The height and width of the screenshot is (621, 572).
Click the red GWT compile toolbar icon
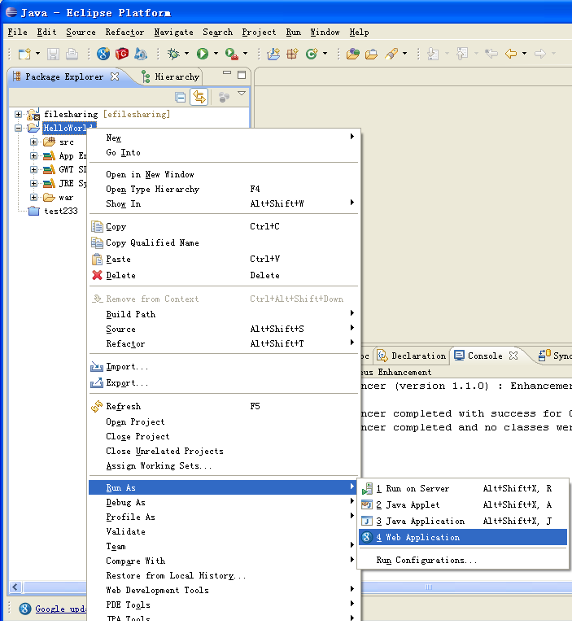point(122,53)
